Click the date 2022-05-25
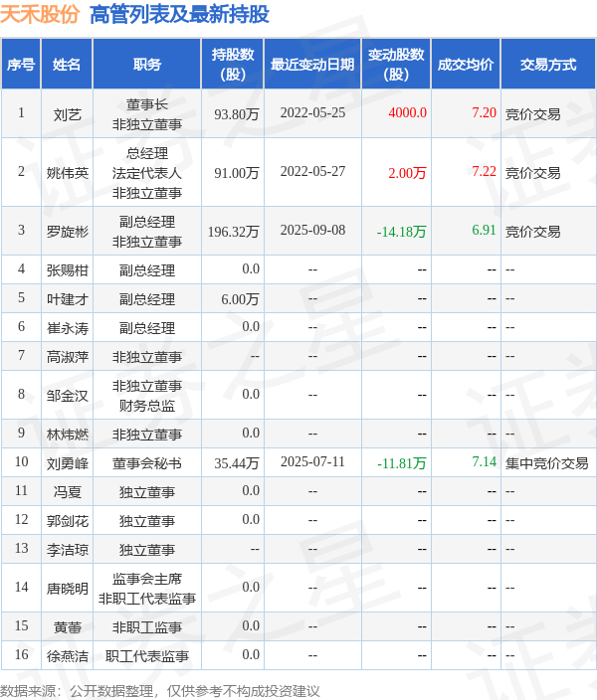This screenshot has width=597, height=700. coord(312,113)
